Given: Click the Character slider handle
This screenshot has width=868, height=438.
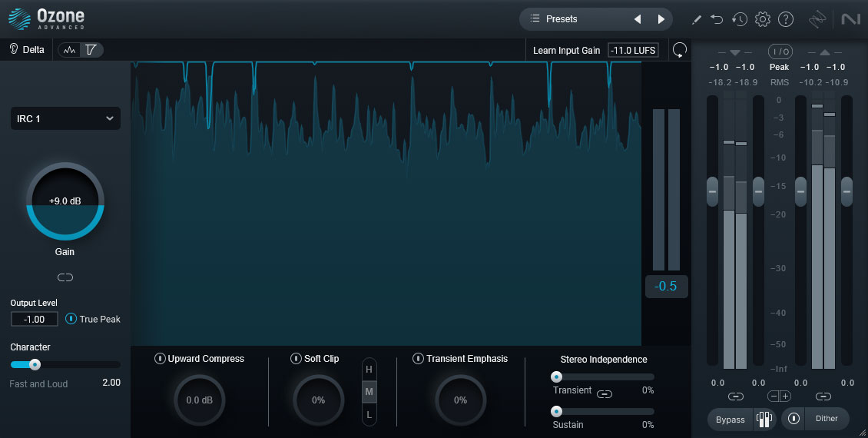Looking at the screenshot, I should 35,364.
